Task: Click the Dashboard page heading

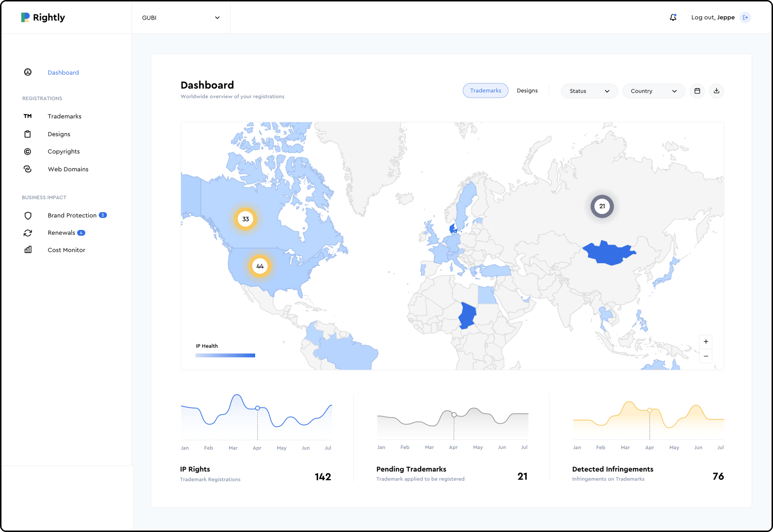Action: (x=207, y=85)
